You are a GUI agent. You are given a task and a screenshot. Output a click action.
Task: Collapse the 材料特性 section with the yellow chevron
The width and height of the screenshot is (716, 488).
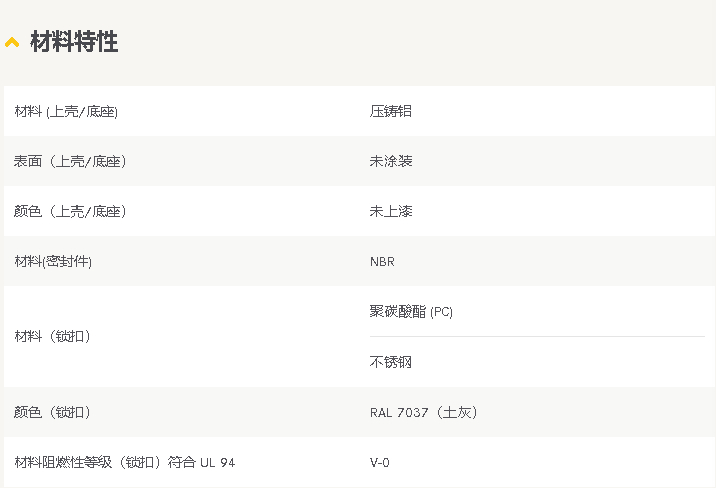(x=12, y=42)
